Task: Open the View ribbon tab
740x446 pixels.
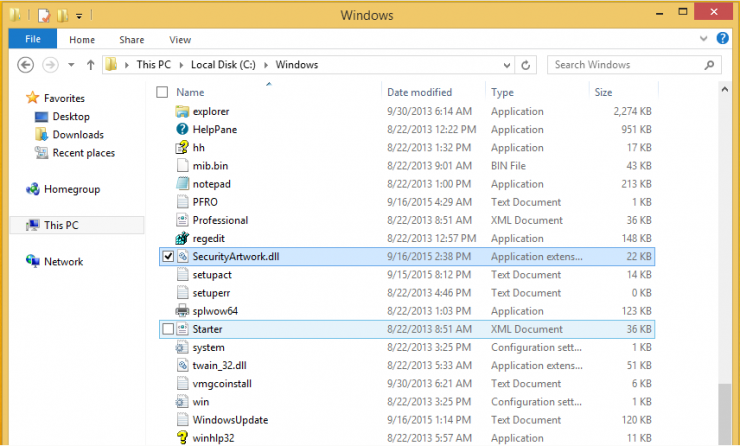Action: tap(180, 40)
